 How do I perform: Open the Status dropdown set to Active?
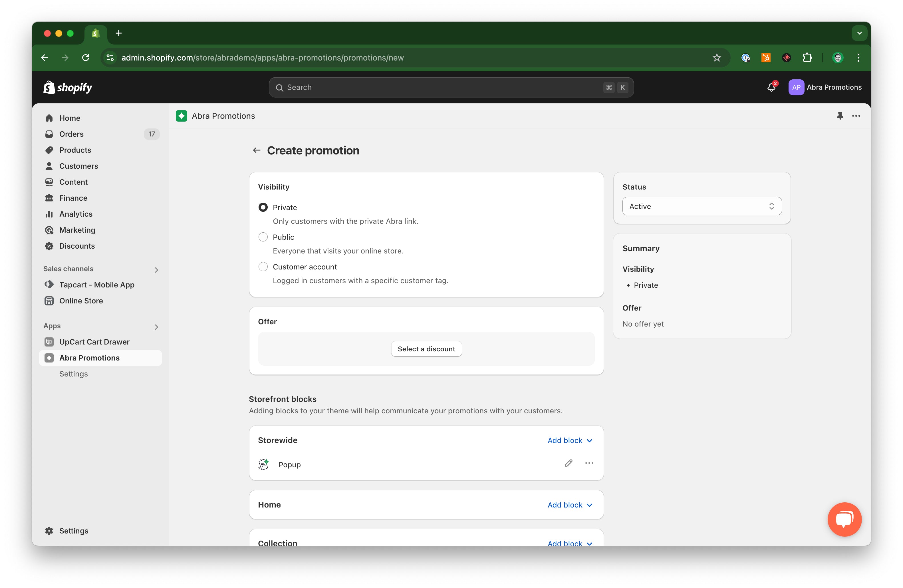click(702, 206)
